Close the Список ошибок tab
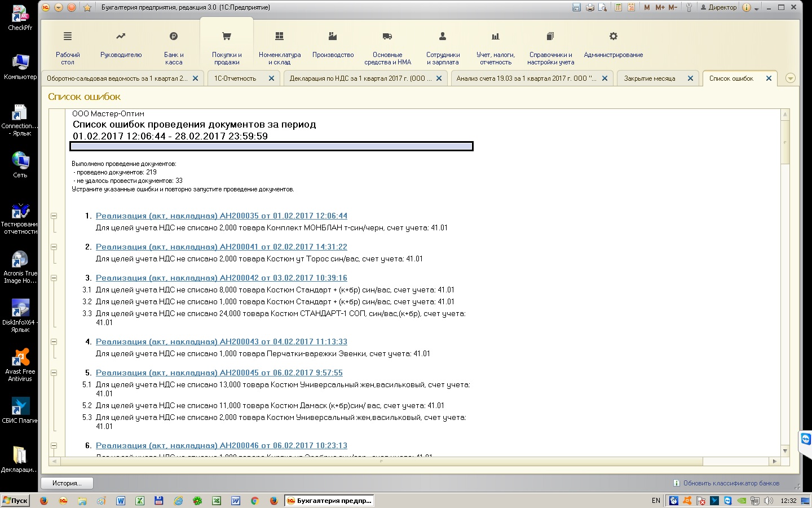This screenshot has width=812, height=508. tap(769, 78)
